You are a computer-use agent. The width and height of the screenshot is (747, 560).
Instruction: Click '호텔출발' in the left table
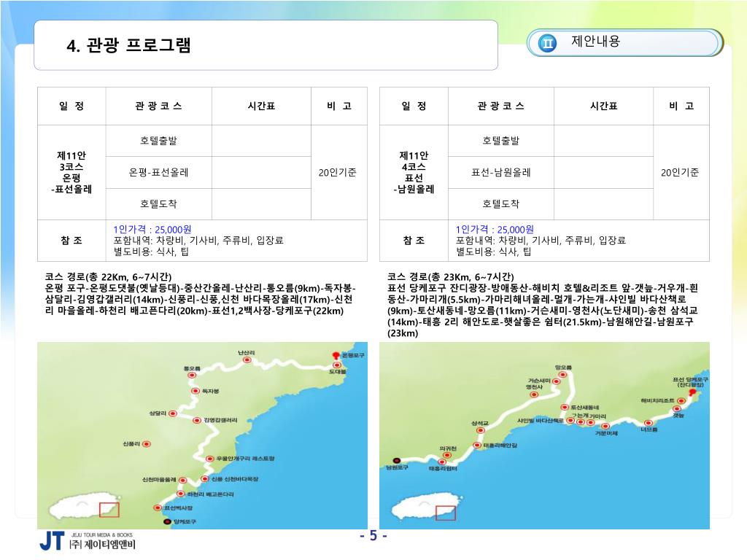(158, 141)
